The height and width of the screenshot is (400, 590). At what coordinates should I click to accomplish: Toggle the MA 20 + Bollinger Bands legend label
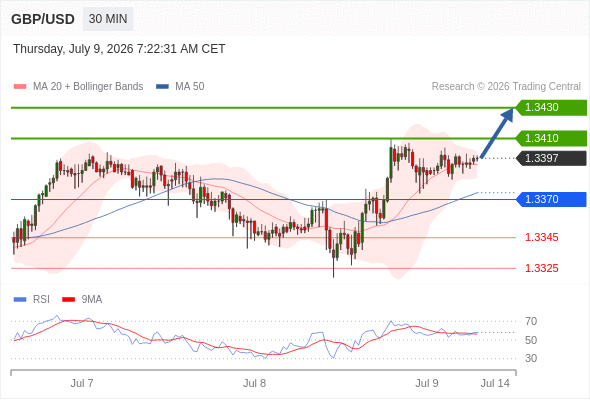pyautogui.click(x=88, y=87)
